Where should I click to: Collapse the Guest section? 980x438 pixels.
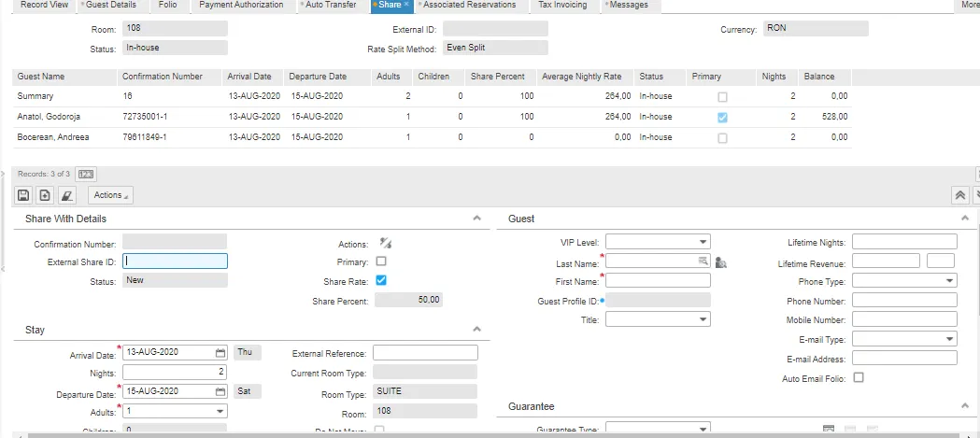965,219
